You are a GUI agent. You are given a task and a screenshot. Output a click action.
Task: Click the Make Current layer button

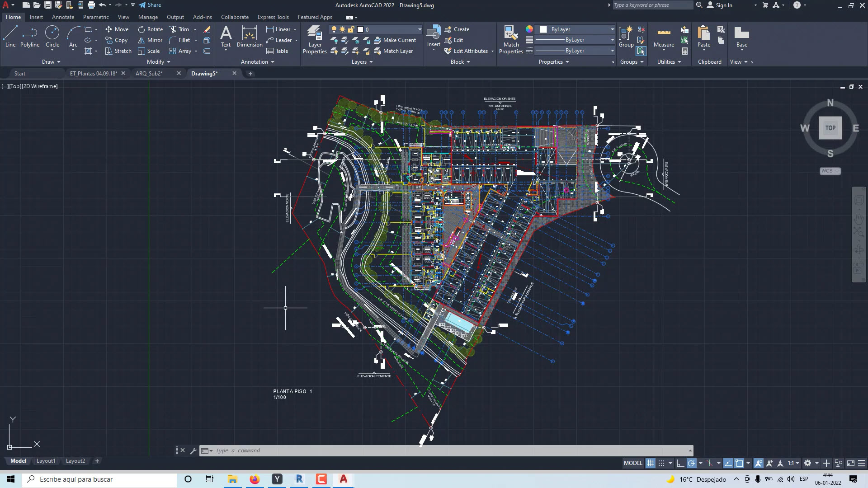395,40
